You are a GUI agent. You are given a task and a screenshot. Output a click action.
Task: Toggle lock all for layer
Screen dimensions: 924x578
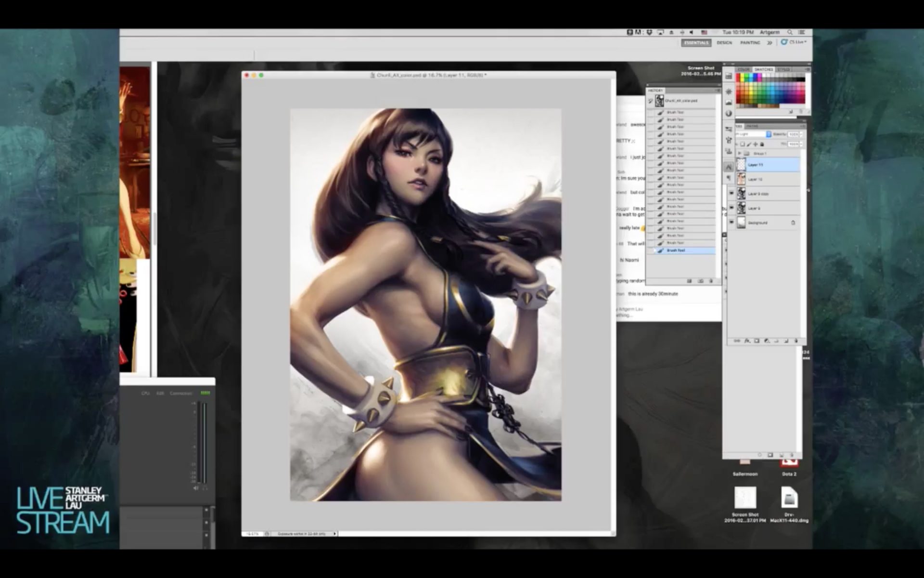tap(762, 144)
